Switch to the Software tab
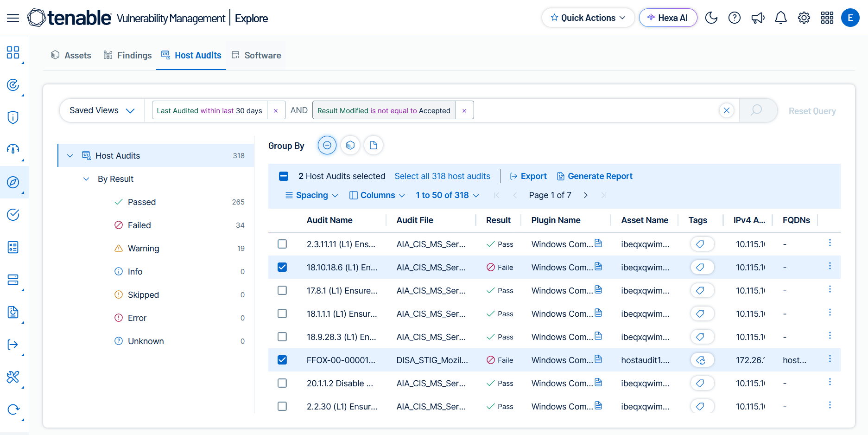Screen dimensions: 868x435 coord(256,55)
